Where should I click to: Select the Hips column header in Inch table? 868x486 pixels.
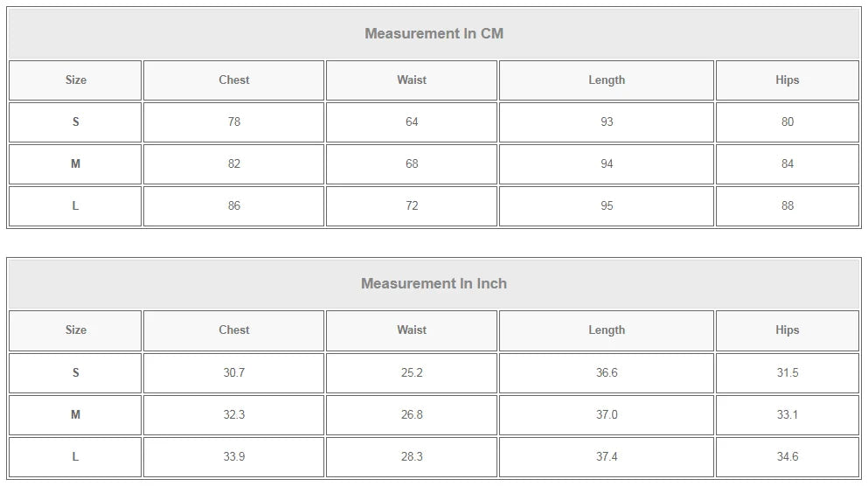click(x=787, y=330)
